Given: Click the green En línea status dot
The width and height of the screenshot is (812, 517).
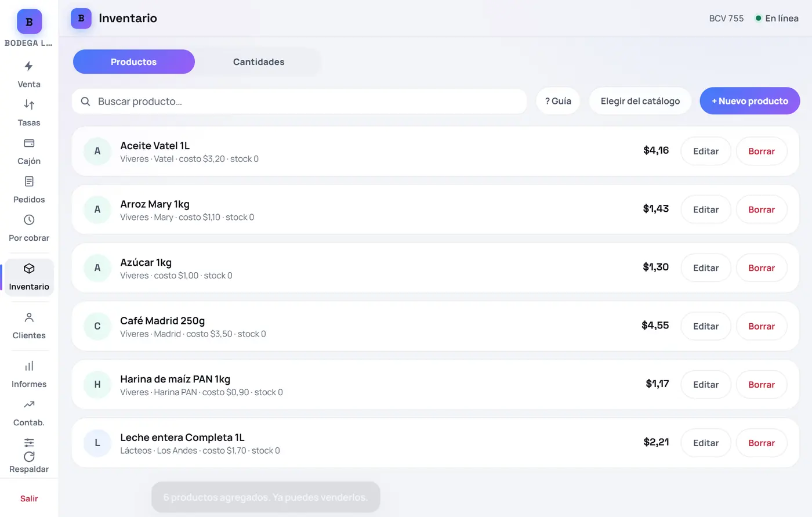Looking at the screenshot, I should click(x=758, y=19).
